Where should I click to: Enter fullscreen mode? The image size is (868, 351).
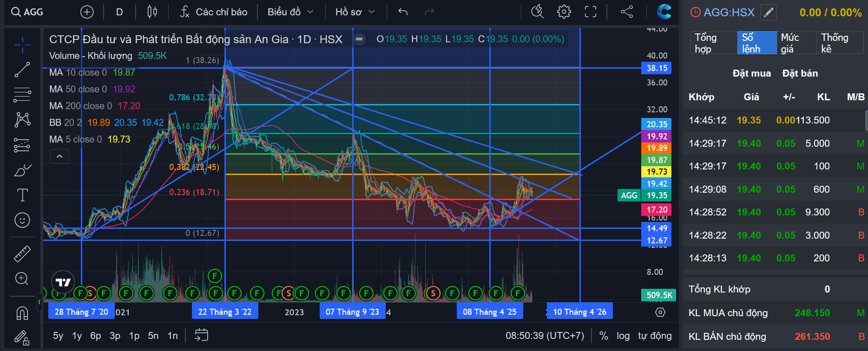[591, 12]
